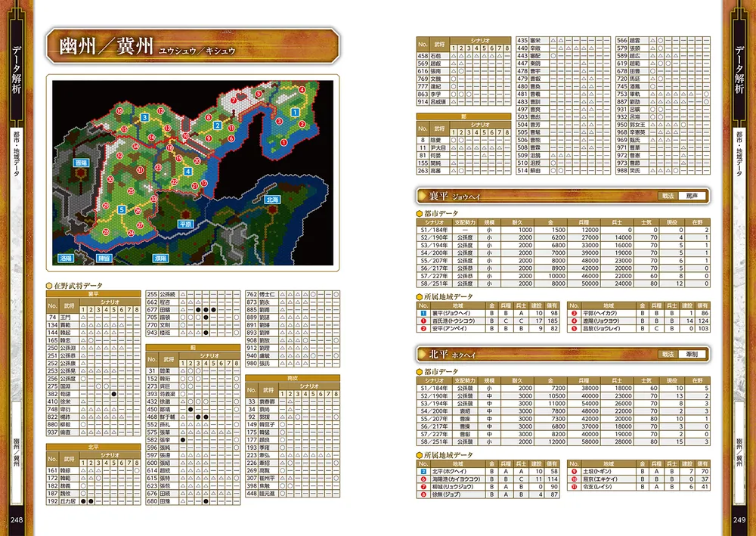Click the red icon beside 安平(アンペイ)

click(x=423, y=329)
